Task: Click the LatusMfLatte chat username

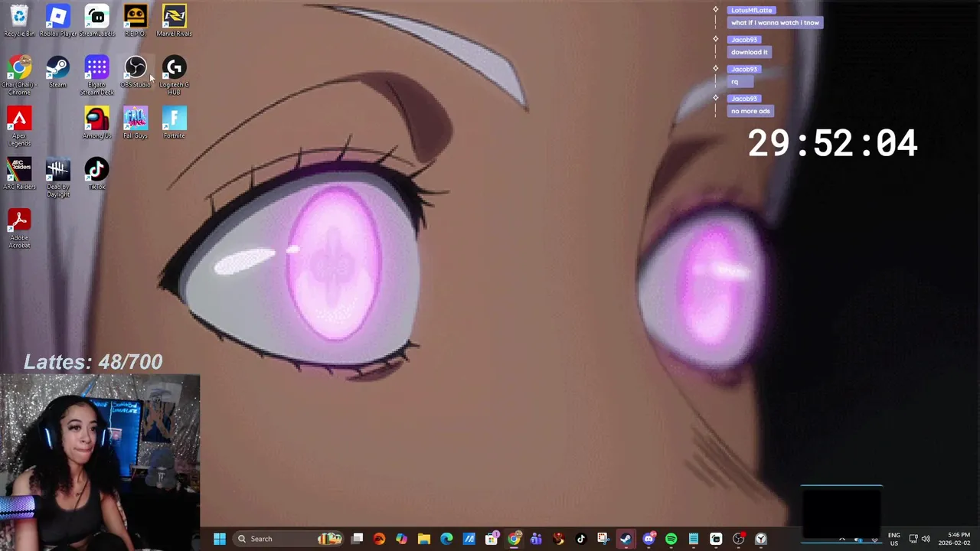Action: tap(751, 10)
